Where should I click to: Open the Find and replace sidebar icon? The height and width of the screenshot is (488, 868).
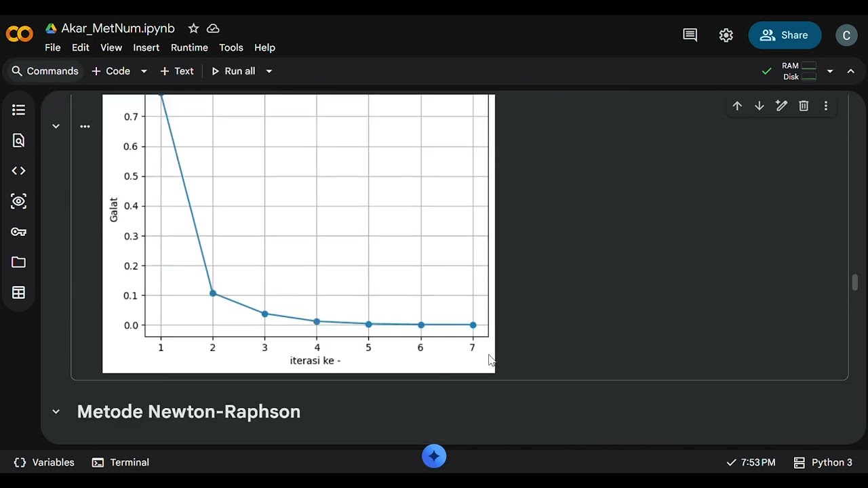tap(18, 140)
